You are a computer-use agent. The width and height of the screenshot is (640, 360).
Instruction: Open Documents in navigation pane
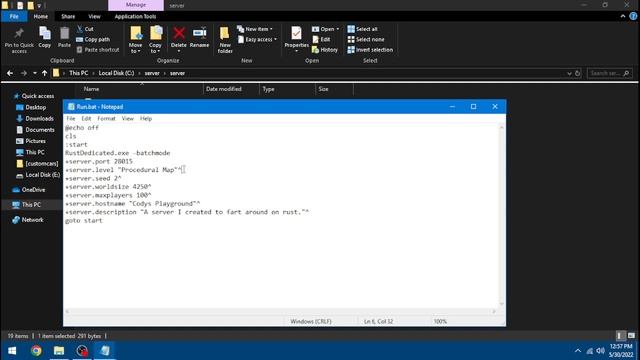point(35,130)
